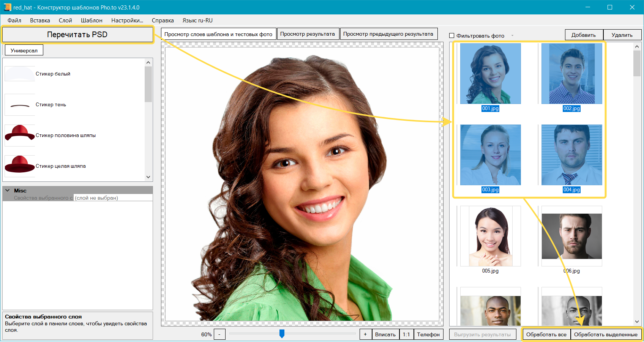Enable the Фильтровать фото checkbox
The image size is (644, 342).
click(452, 36)
